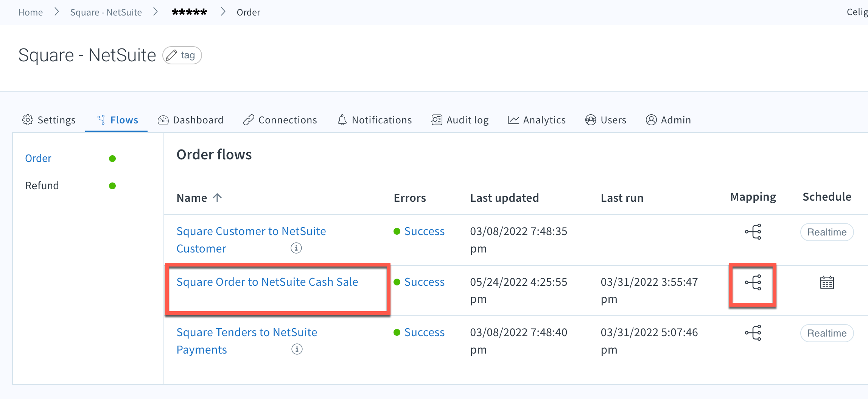The height and width of the screenshot is (399, 868).
Task: Select the Flows tab
Action: 117,120
